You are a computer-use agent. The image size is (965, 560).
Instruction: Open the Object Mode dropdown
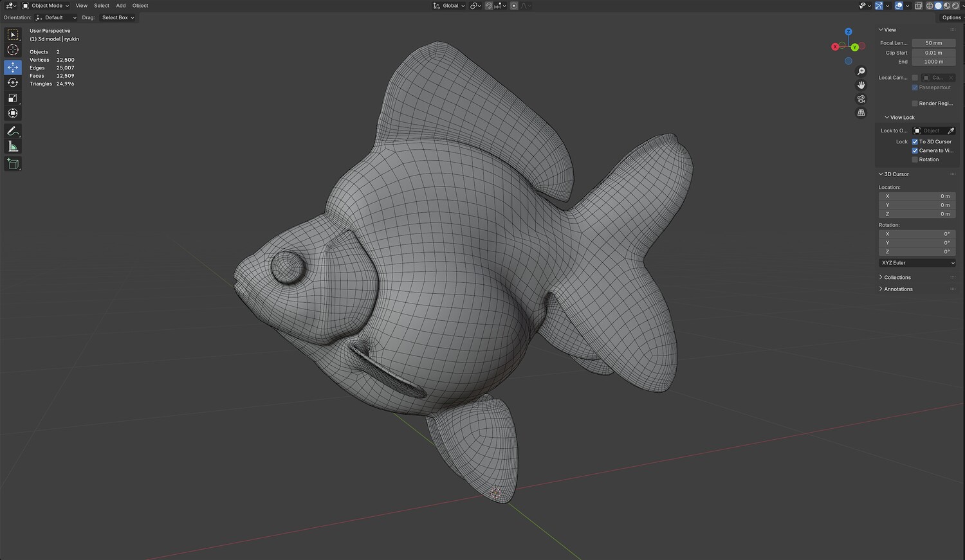click(46, 6)
